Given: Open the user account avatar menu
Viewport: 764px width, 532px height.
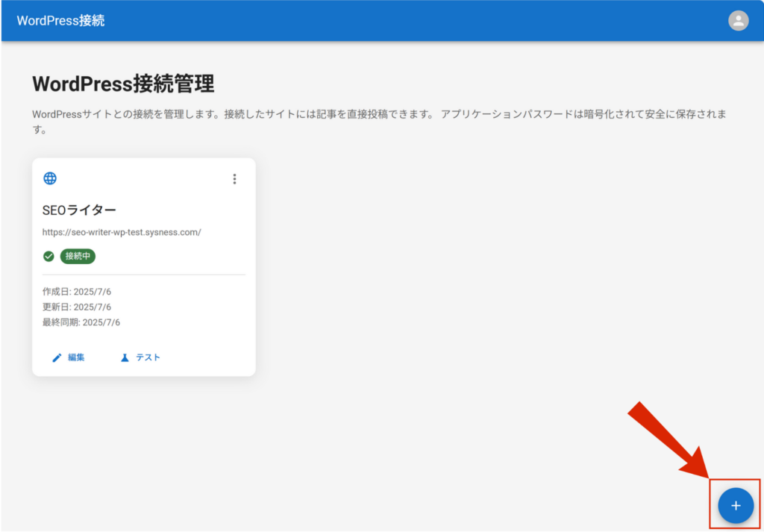Looking at the screenshot, I should point(738,21).
